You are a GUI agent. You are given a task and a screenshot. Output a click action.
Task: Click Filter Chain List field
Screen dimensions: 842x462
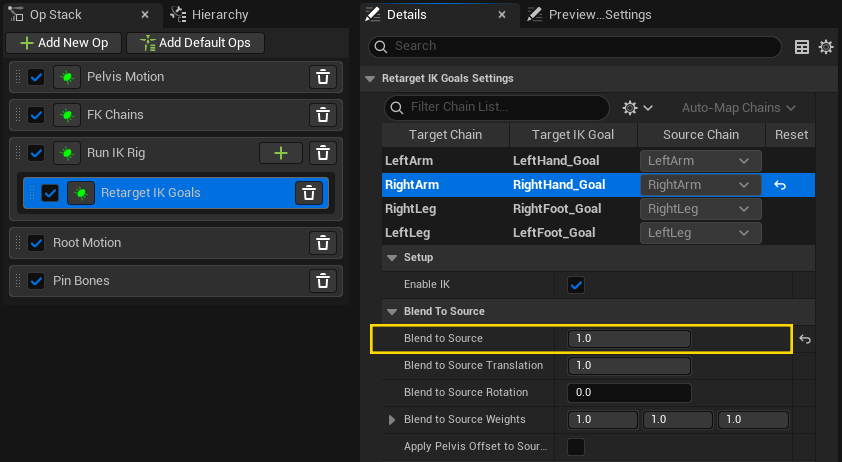point(497,108)
